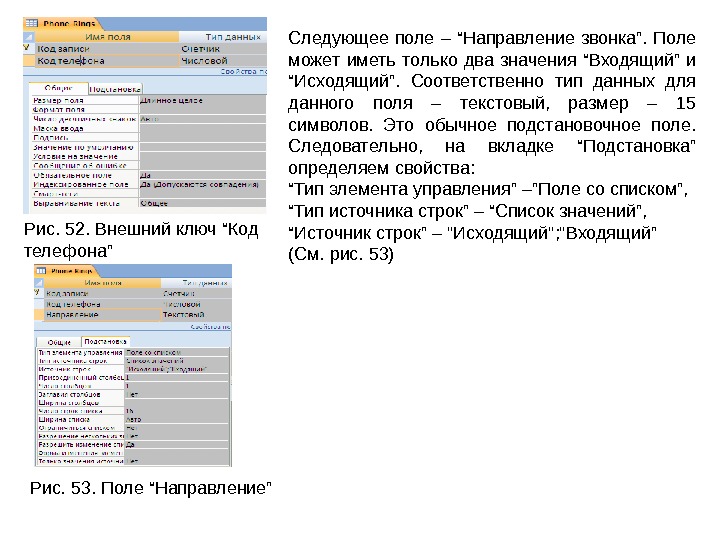This screenshot has height=540, width=720.
Task: Click the empty Маска ввода value box
Action: pyautogui.click(x=202, y=128)
